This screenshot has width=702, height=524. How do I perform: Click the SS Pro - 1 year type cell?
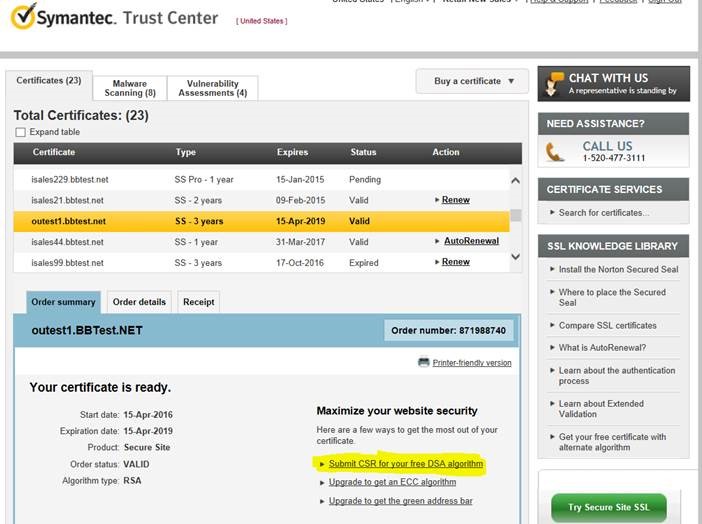[x=204, y=180]
